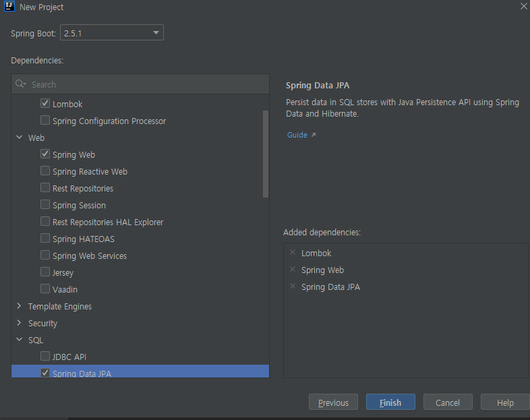The image size is (530, 420).
Task: Check Spring Reactive Web dependency
Action: click(45, 171)
